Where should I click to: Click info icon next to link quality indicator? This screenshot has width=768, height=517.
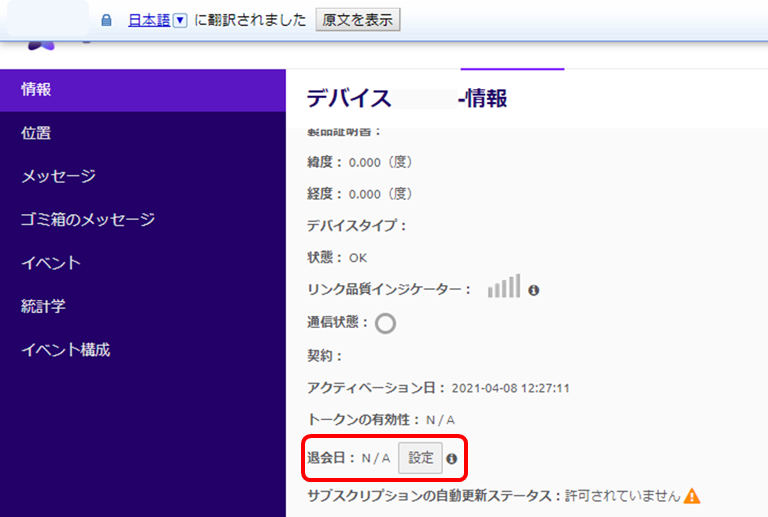[533, 290]
